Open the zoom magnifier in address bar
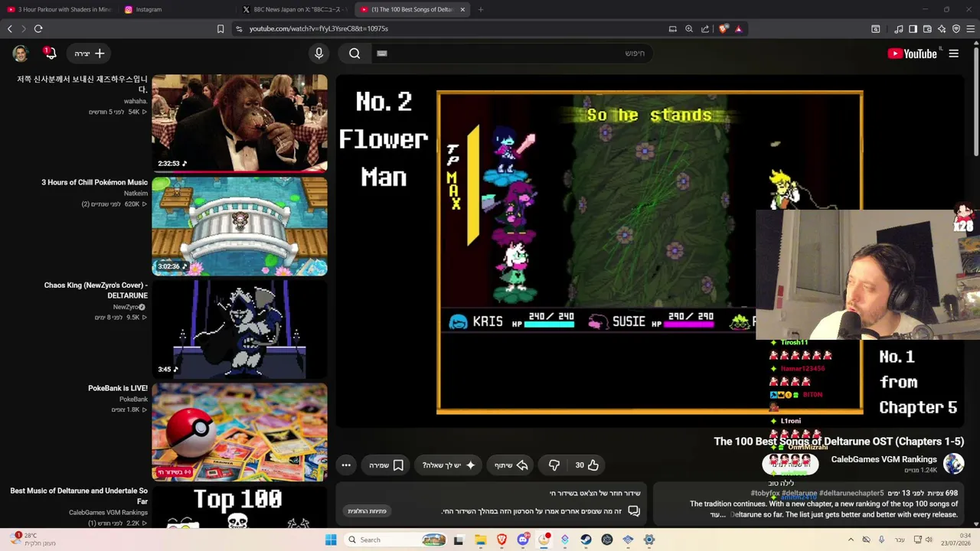 click(x=689, y=29)
